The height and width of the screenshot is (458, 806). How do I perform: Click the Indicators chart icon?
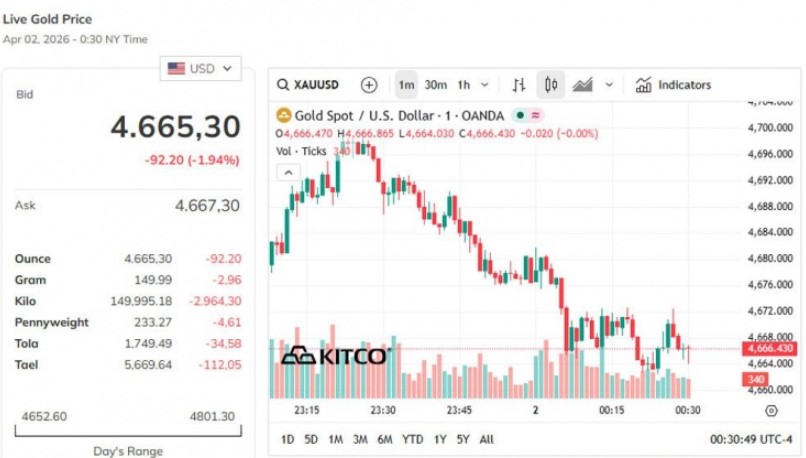click(644, 85)
